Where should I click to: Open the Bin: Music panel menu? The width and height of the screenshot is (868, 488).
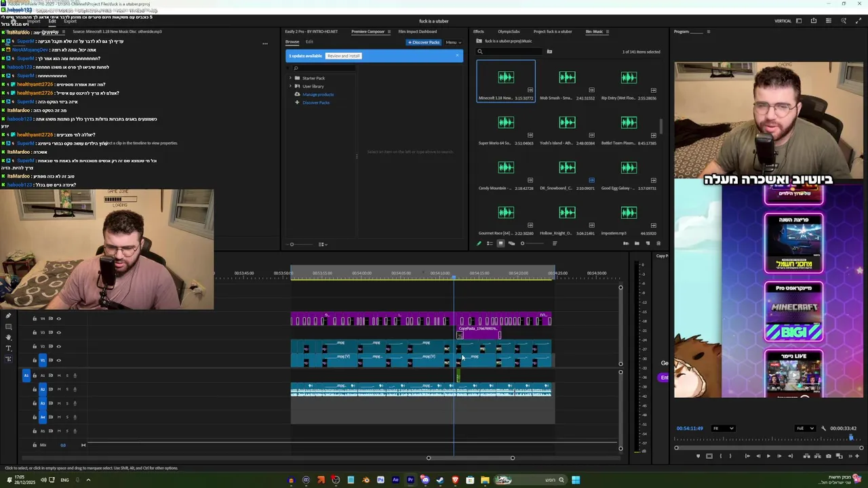608,31
